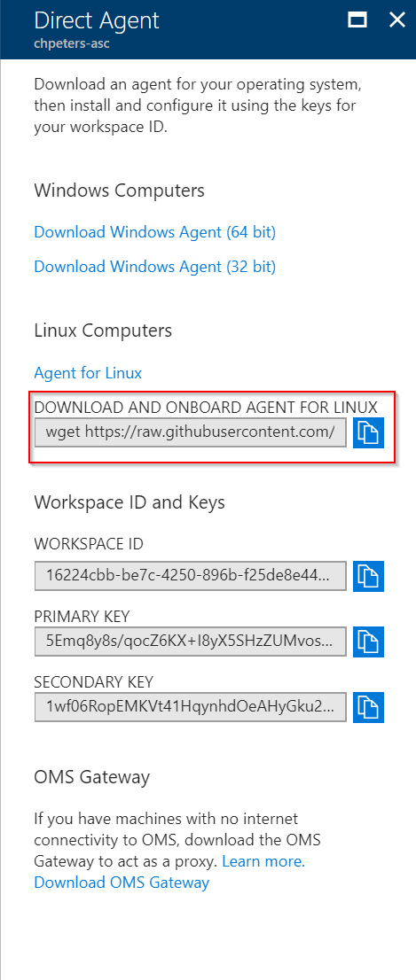Click the Workspace ID and Keys heading
Viewport: 416px width, 980px height.
pos(130,502)
